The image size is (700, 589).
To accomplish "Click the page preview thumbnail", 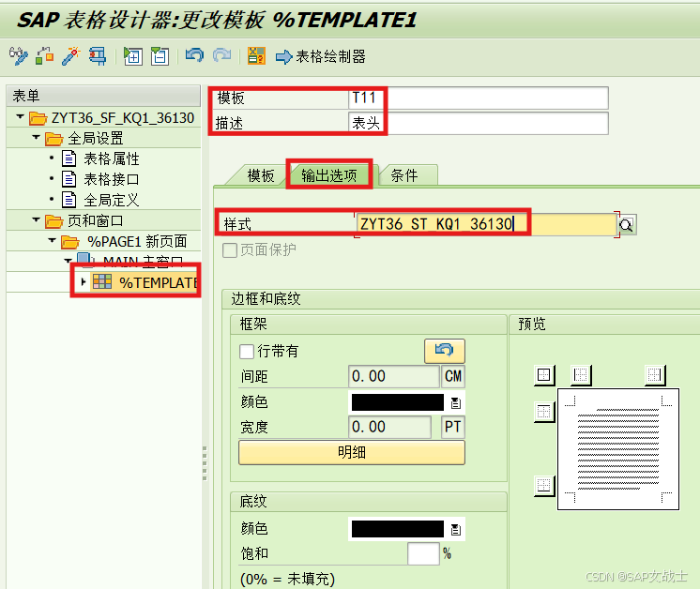I will point(618,449).
